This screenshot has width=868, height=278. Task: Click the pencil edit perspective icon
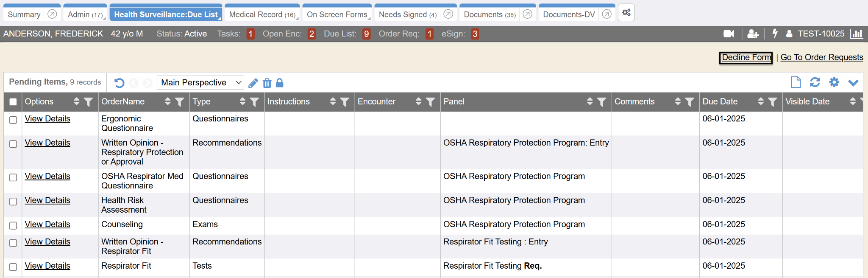pos(253,83)
